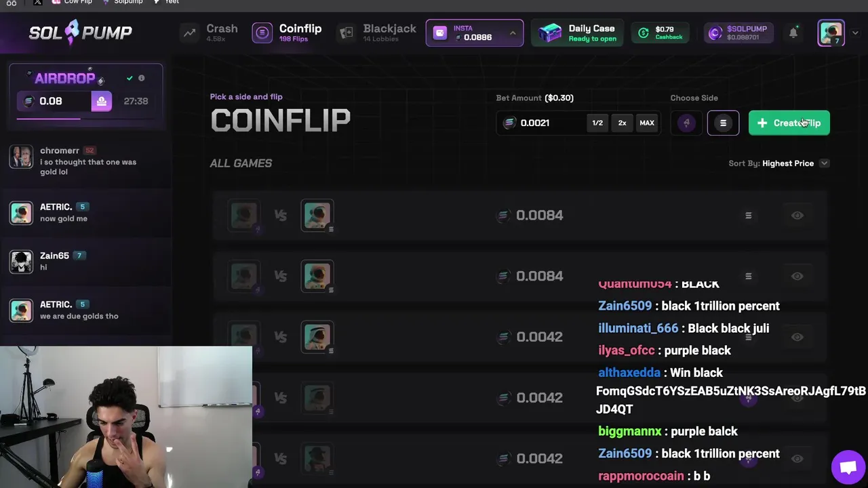Click the $0.79 Cashback icon
This screenshot has width=868, height=488.
tap(643, 33)
